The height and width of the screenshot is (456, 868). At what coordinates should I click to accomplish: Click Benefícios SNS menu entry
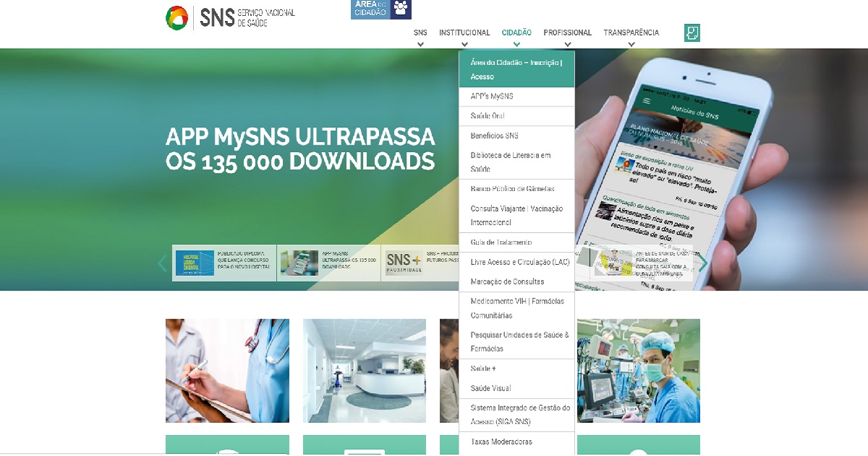coord(494,136)
